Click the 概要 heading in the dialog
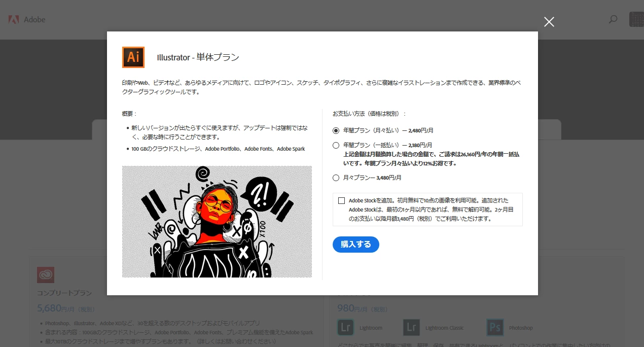644x347 pixels. click(x=129, y=114)
